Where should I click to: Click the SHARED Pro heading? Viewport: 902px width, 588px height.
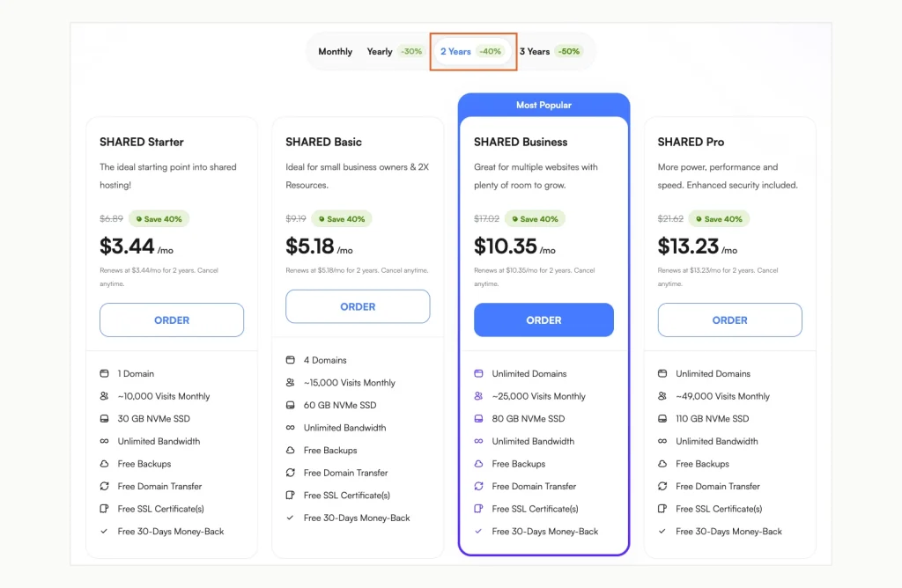[691, 142]
